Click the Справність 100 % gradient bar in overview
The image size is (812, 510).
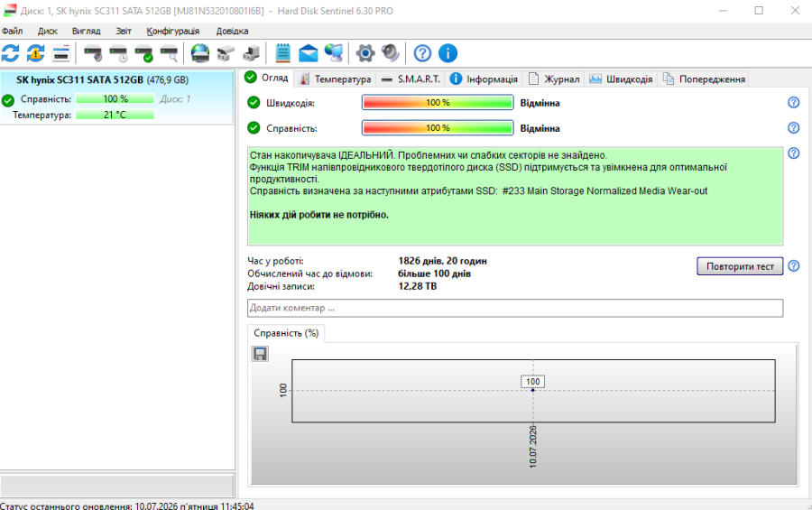pyautogui.click(x=438, y=127)
